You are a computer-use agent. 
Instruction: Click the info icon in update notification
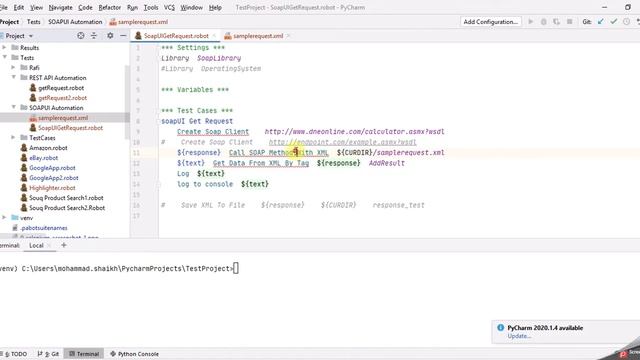501,327
